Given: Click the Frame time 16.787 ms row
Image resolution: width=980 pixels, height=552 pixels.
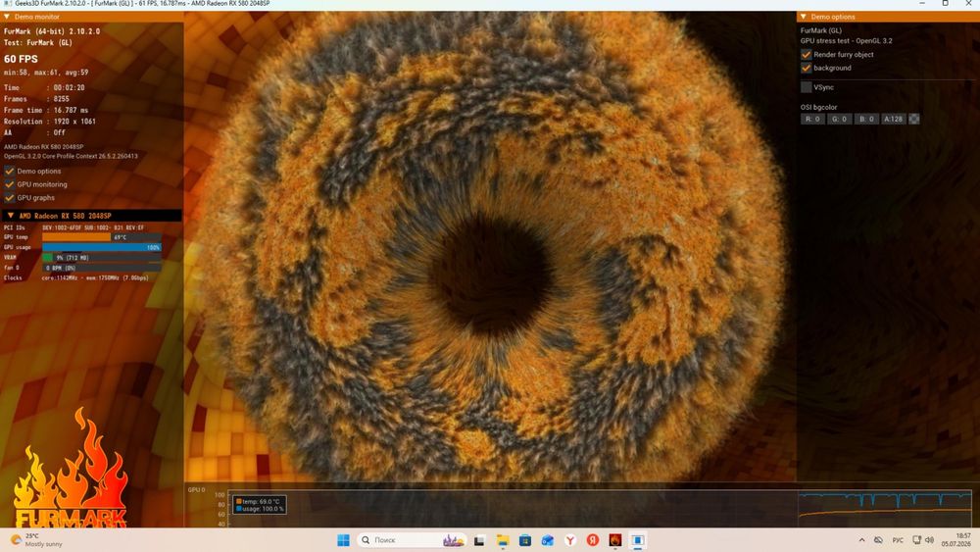Looking at the screenshot, I should click(46, 110).
